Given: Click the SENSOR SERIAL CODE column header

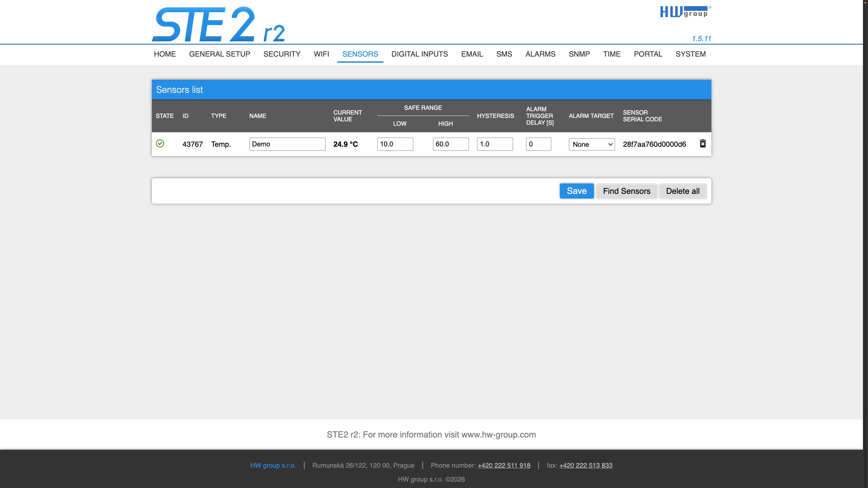Looking at the screenshot, I should (643, 116).
